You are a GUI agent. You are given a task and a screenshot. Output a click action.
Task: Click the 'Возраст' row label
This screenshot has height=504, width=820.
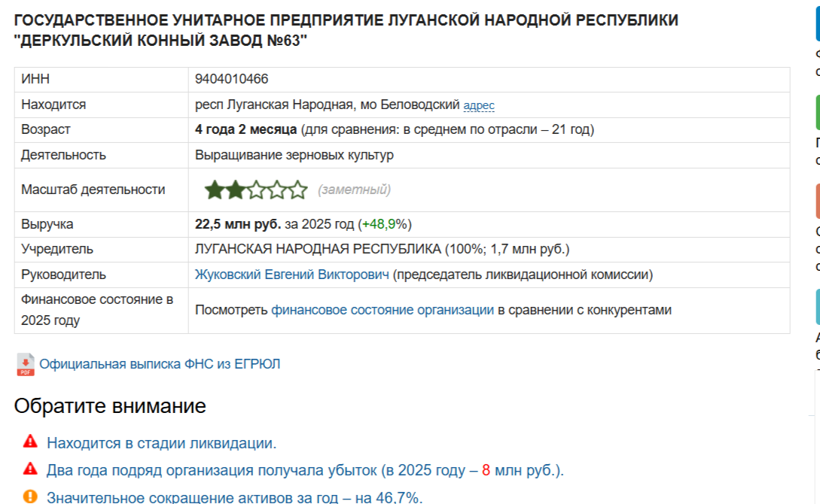[45, 129]
